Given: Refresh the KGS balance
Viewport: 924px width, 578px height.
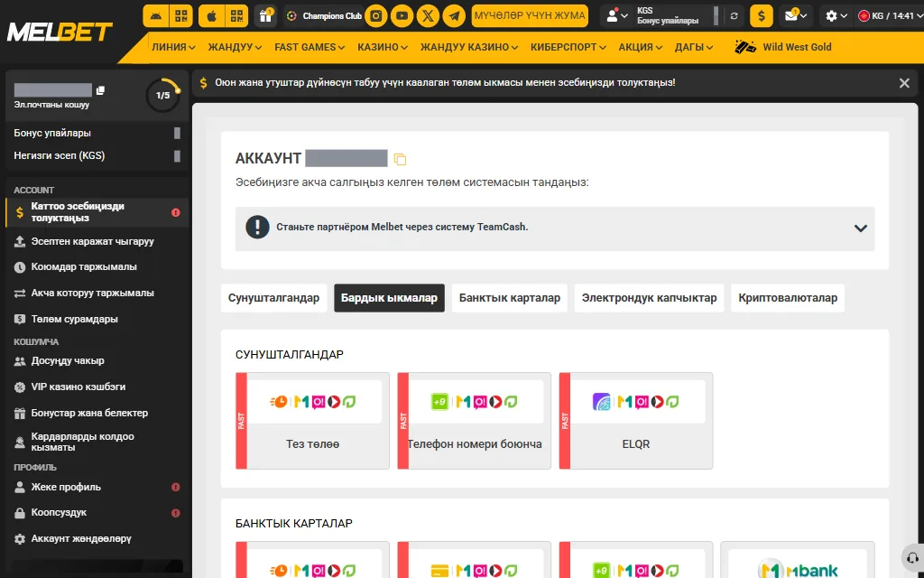Looking at the screenshot, I should 734,16.
